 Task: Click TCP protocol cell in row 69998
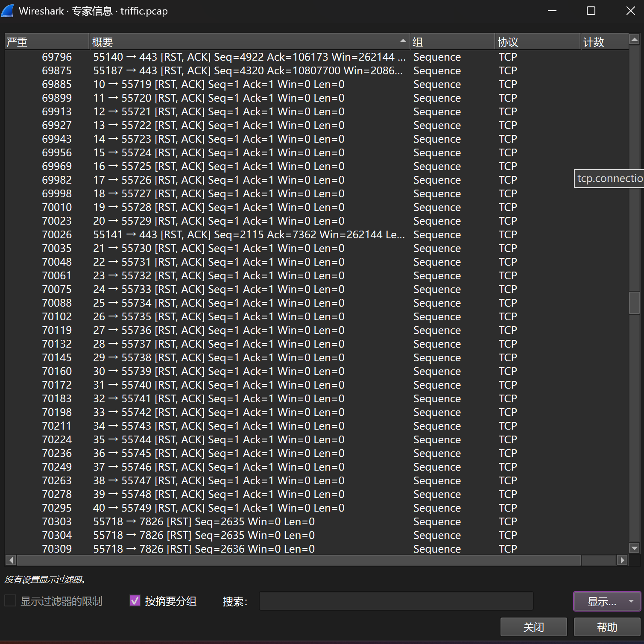(508, 193)
